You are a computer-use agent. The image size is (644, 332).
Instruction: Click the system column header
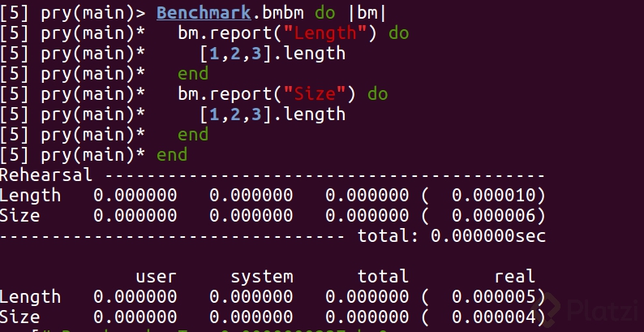(262, 278)
